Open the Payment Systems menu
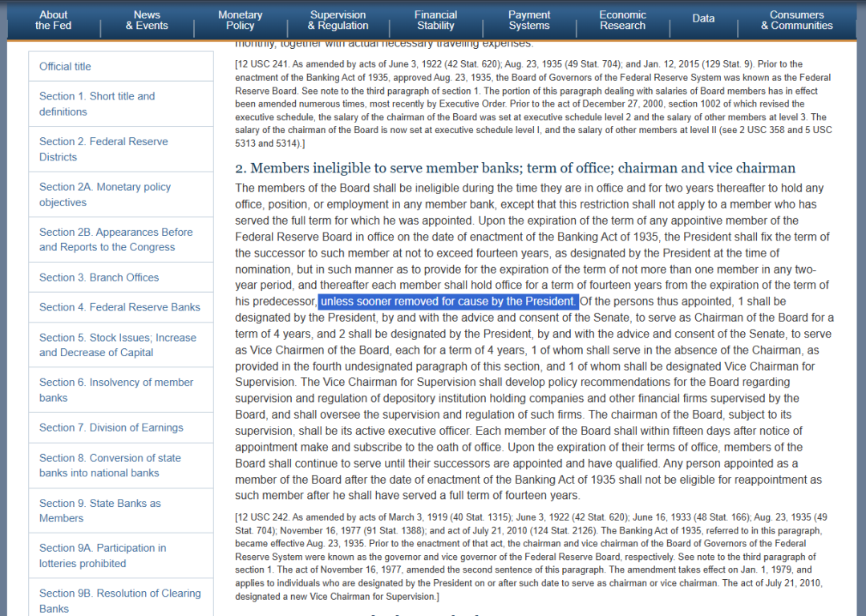866x616 pixels. click(x=529, y=20)
